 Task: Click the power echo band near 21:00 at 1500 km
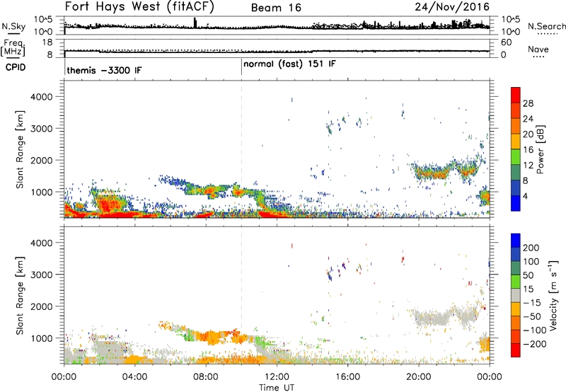point(433,173)
